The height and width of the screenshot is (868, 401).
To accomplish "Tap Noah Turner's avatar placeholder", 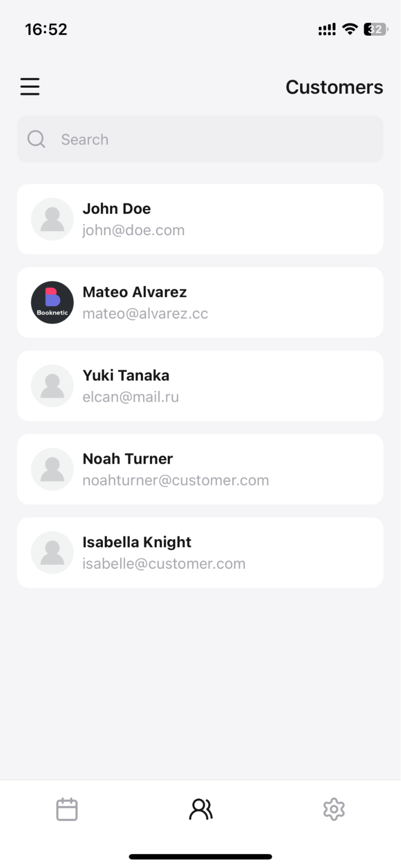I will point(53,469).
